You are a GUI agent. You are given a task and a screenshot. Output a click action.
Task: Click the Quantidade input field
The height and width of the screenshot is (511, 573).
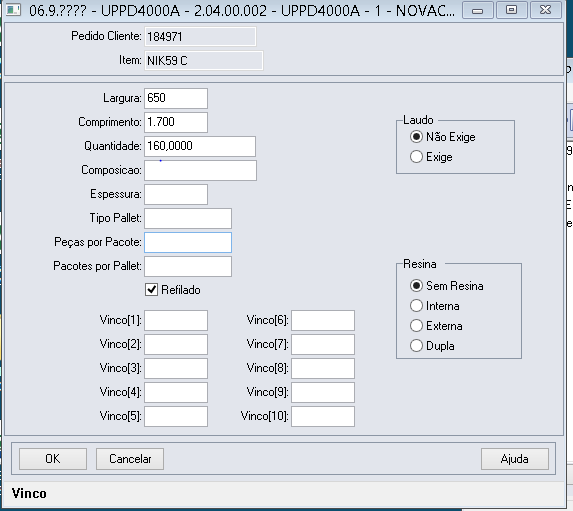(200, 146)
